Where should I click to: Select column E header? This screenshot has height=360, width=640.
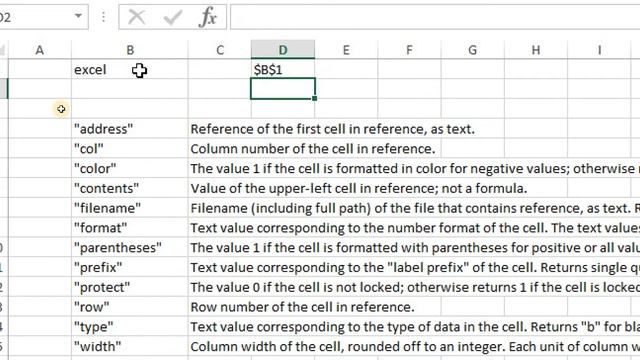click(346, 50)
